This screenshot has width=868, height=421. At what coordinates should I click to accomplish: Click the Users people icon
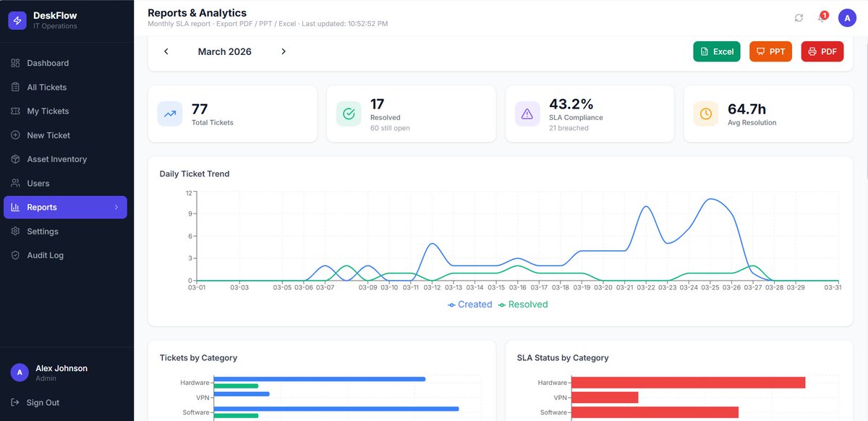click(x=15, y=183)
